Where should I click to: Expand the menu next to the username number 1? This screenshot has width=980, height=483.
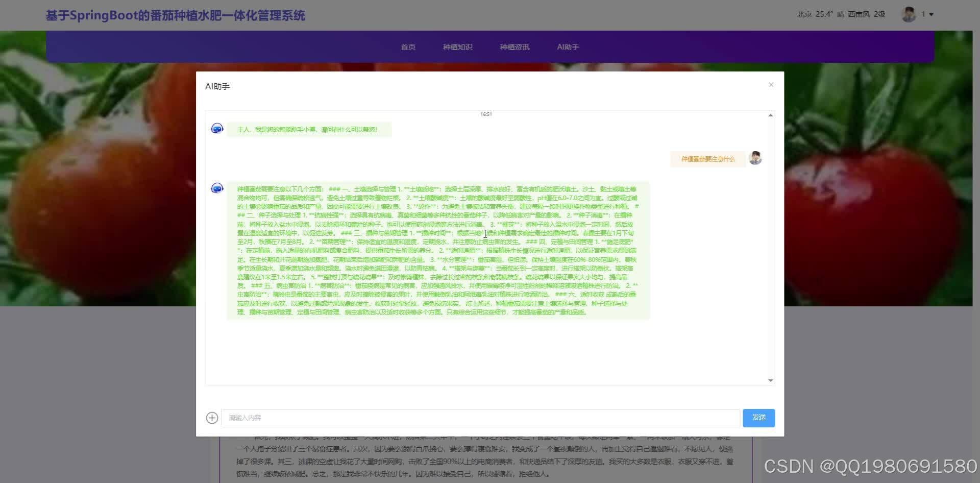pos(932,14)
